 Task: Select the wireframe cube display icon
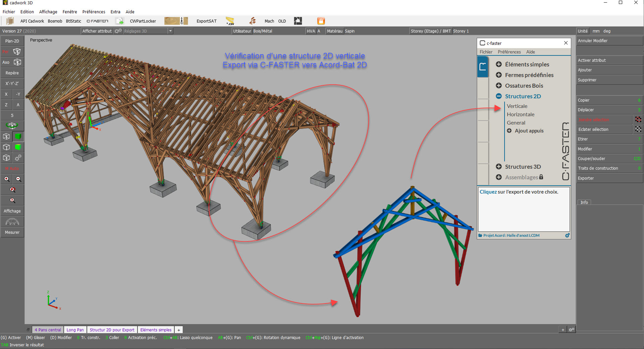6,137
